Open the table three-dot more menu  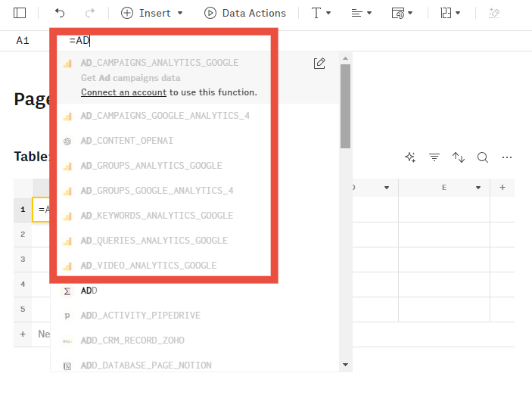[507, 157]
